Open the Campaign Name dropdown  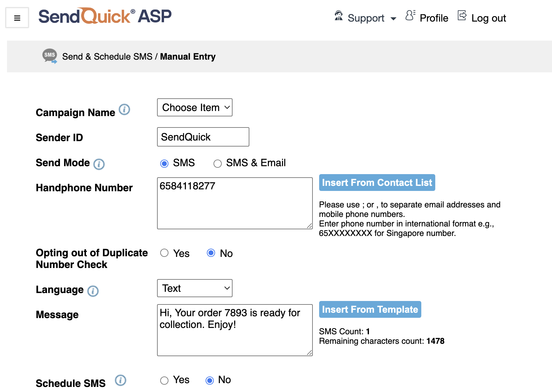click(194, 108)
